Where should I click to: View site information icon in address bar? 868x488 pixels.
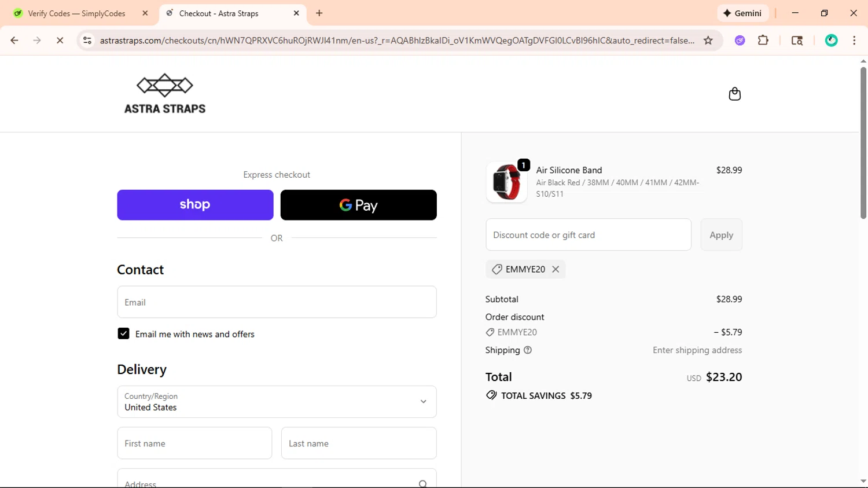point(87,41)
